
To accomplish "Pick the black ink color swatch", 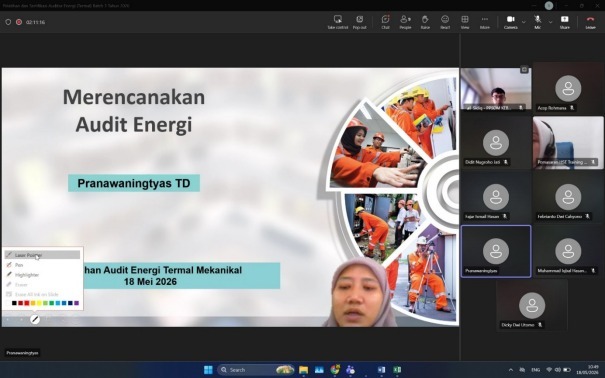I will pos(14,303).
